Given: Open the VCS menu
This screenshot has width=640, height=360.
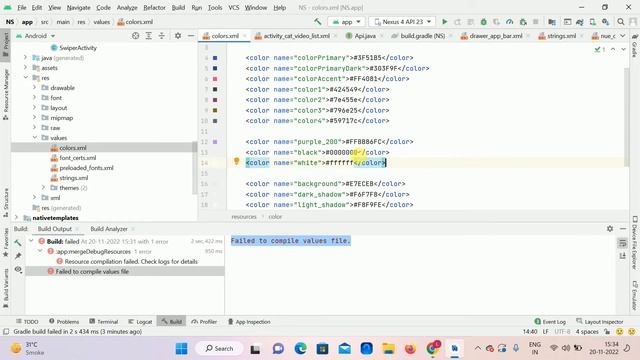Looking at the screenshot, I should 233,7.
